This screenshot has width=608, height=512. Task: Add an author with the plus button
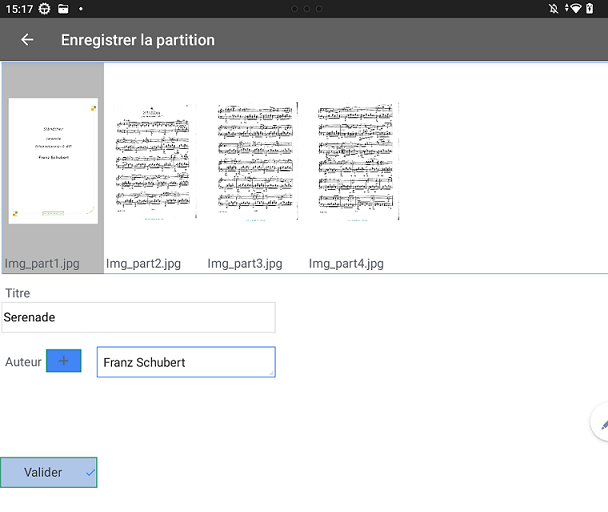[x=64, y=361]
